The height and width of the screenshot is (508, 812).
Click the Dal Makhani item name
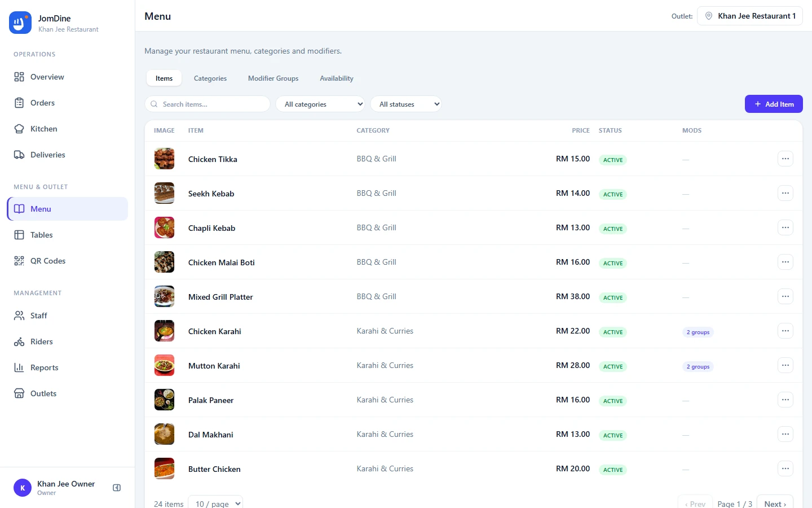coord(211,435)
